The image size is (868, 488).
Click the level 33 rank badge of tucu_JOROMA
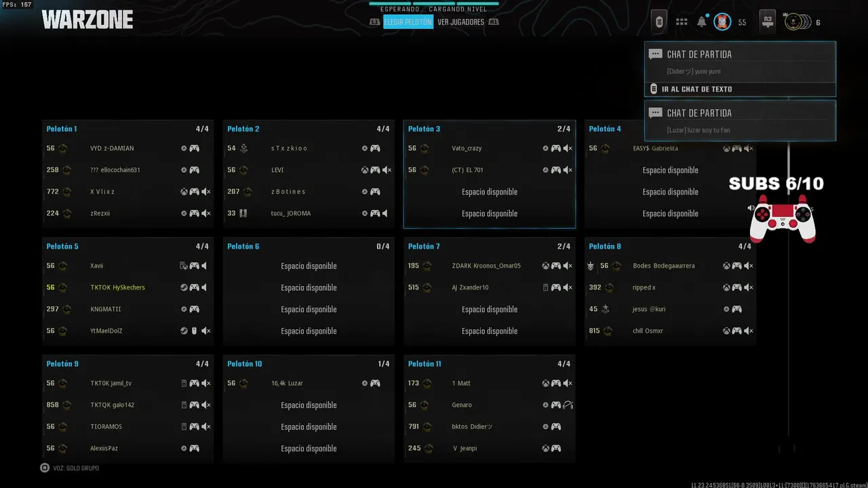pos(243,213)
